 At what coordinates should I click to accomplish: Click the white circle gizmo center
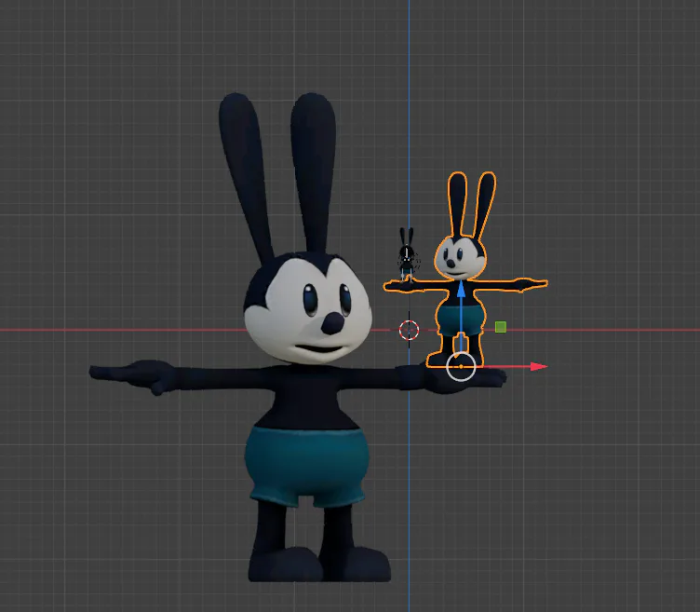pos(461,367)
